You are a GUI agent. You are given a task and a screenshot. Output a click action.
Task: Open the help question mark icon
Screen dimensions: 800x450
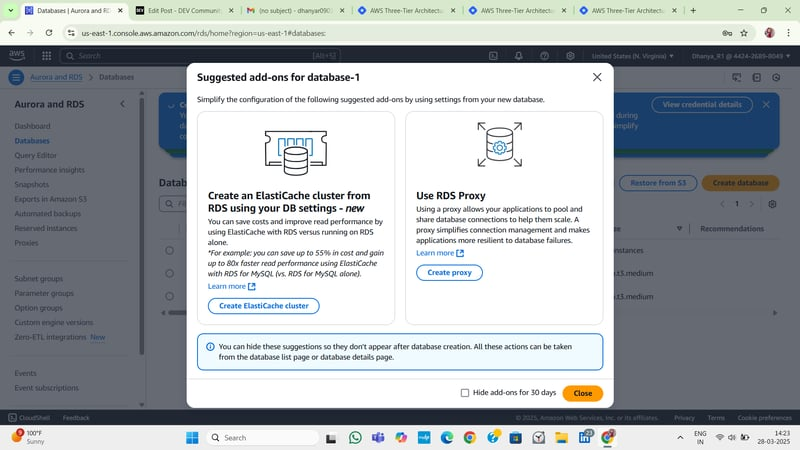544,56
